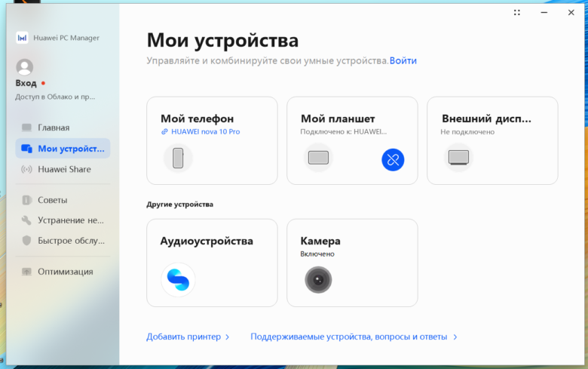The image size is (588, 369).
Task: Click HUAWEI nova 10 Pro link
Action: pos(206,132)
